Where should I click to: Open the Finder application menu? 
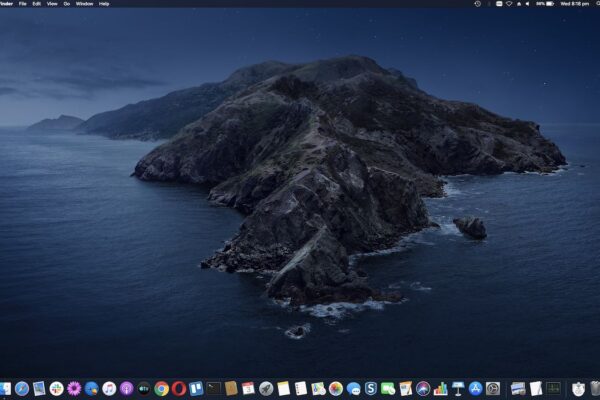pos(7,4)
